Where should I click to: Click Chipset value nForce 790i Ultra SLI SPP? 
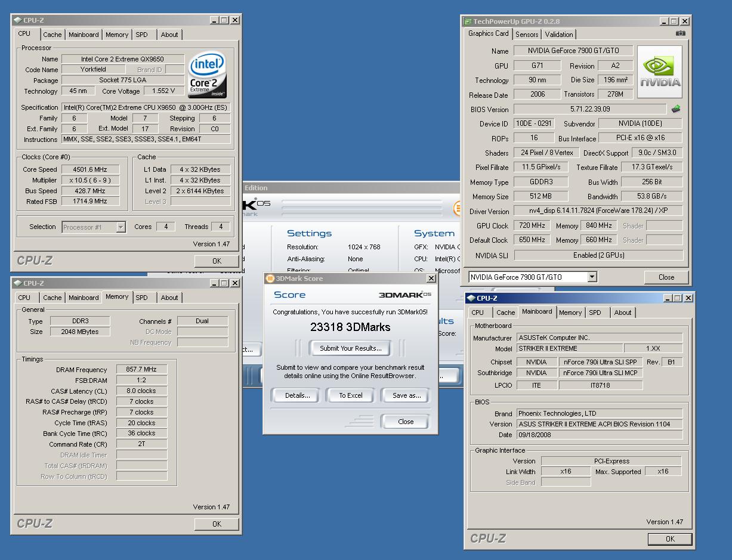[601, 362]
